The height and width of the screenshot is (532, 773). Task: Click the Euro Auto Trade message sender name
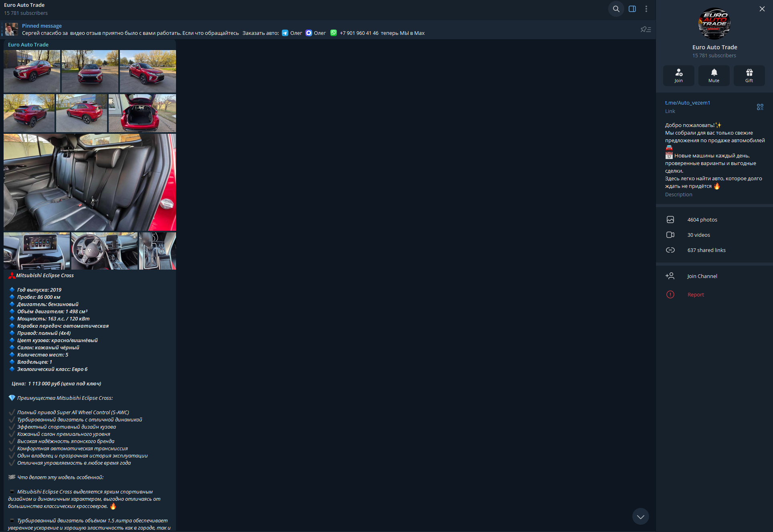[x=28, y=45]
